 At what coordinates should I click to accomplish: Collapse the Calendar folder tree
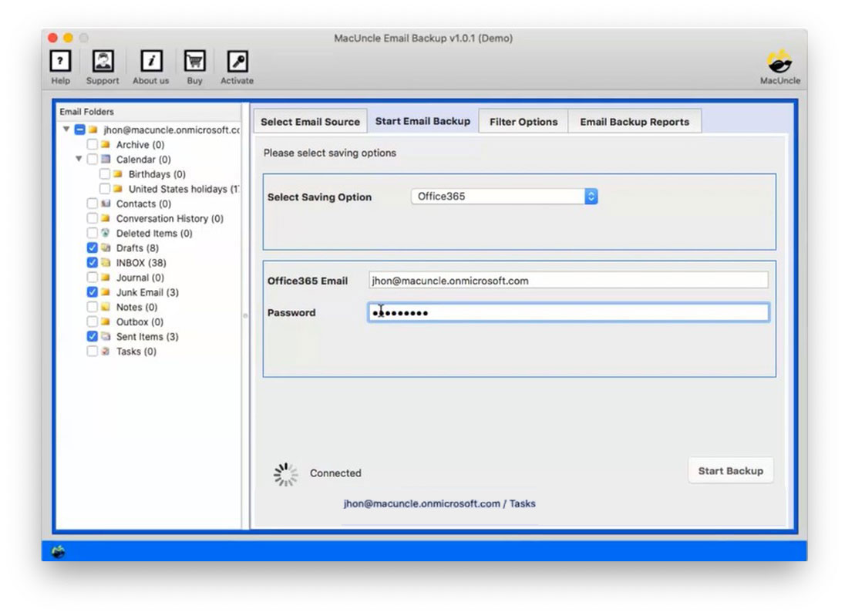[x=78, y=159]
